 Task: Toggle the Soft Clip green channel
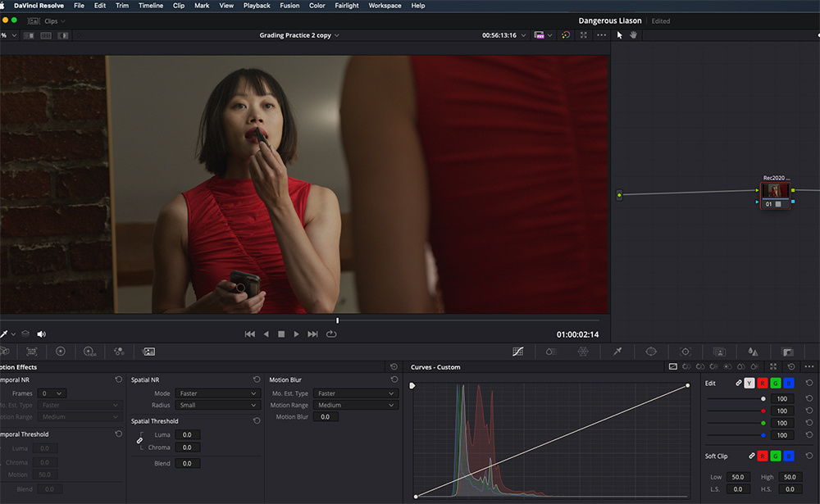tap(776, 456)
